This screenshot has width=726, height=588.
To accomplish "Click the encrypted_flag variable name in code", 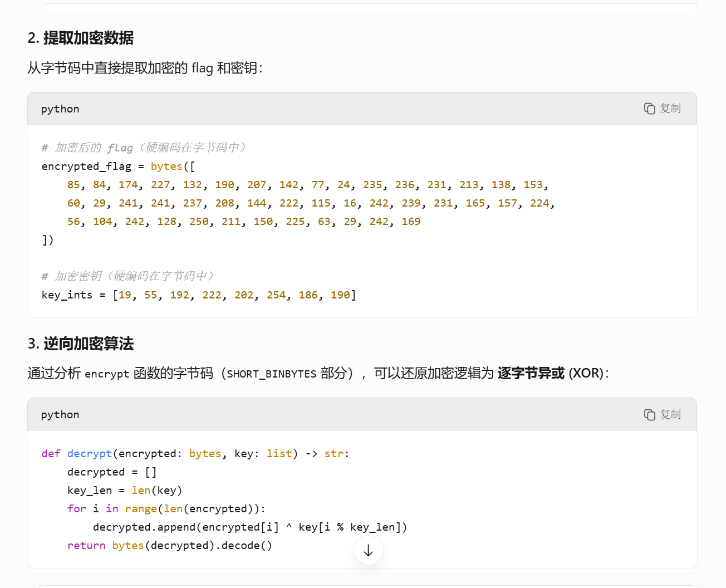I will [x=86, y=166].
